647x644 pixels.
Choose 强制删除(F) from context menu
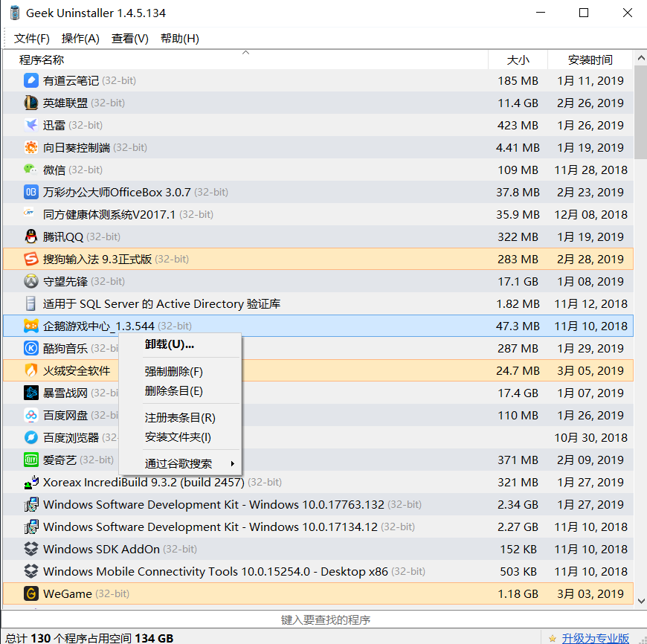coord(180,371)
